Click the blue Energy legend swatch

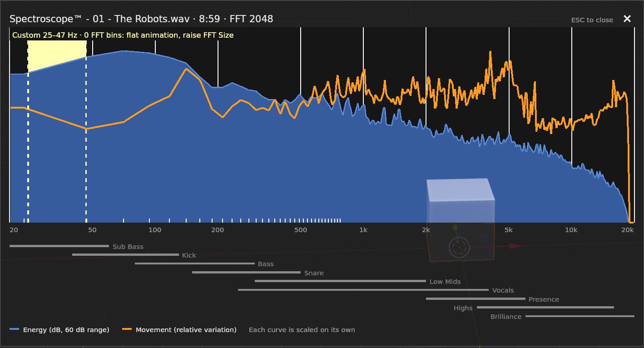click(x=15, y=330)
